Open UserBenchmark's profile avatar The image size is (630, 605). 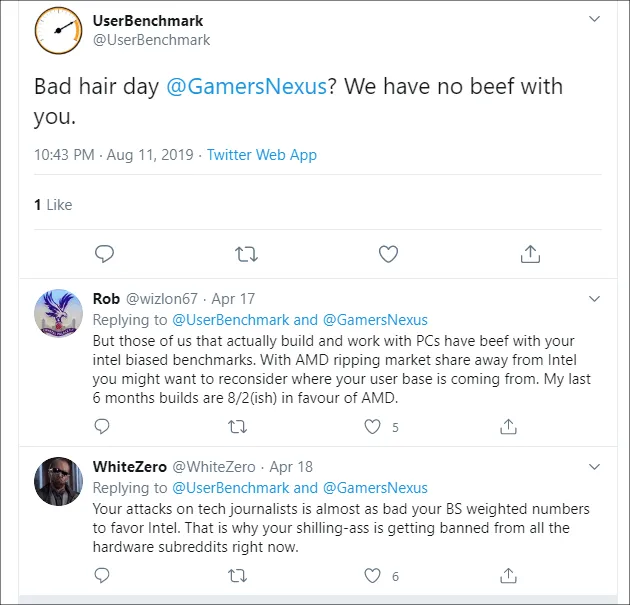58,31
